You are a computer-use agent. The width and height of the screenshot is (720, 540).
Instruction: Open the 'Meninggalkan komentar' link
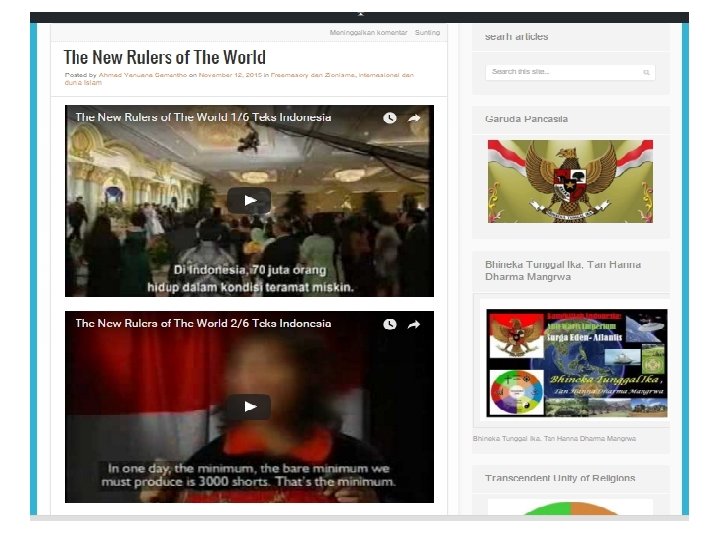click(x=368, y=33)
